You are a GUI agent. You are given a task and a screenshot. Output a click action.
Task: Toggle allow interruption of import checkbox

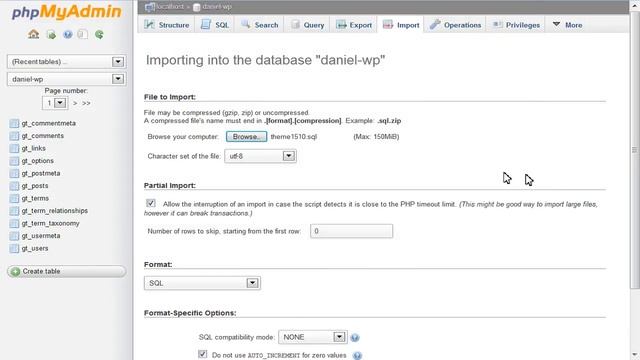coord(151,203)
